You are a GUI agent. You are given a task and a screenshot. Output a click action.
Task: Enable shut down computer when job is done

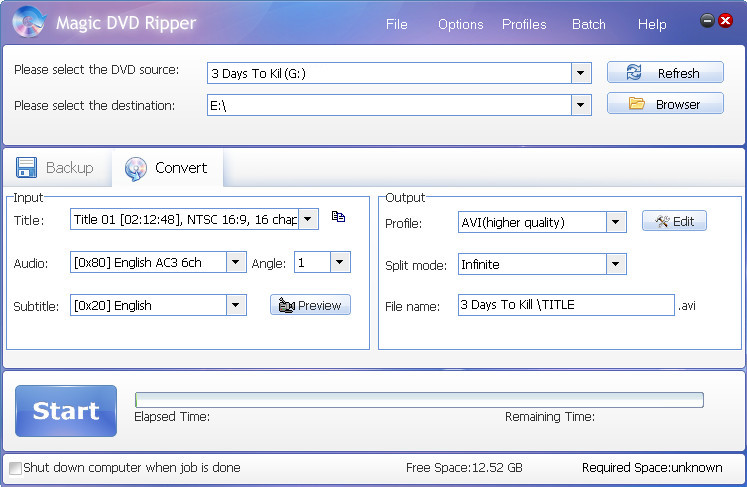(16, 468)
